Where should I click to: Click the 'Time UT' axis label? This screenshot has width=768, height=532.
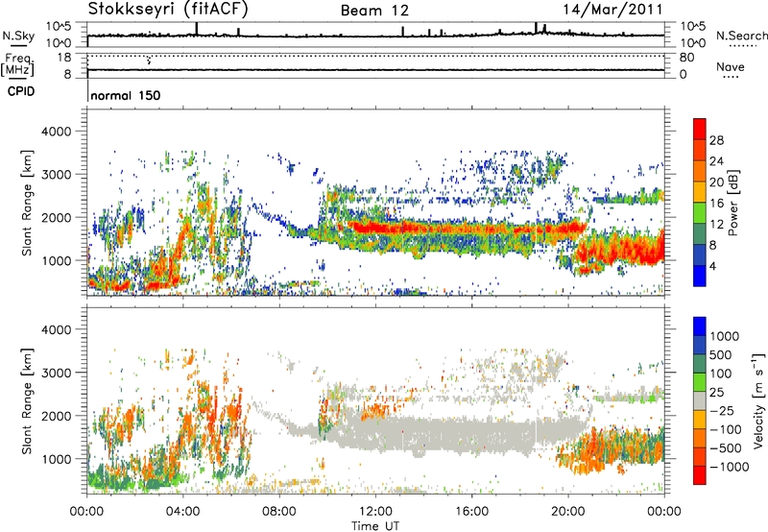pyautogui.click(x=375, y=525)
